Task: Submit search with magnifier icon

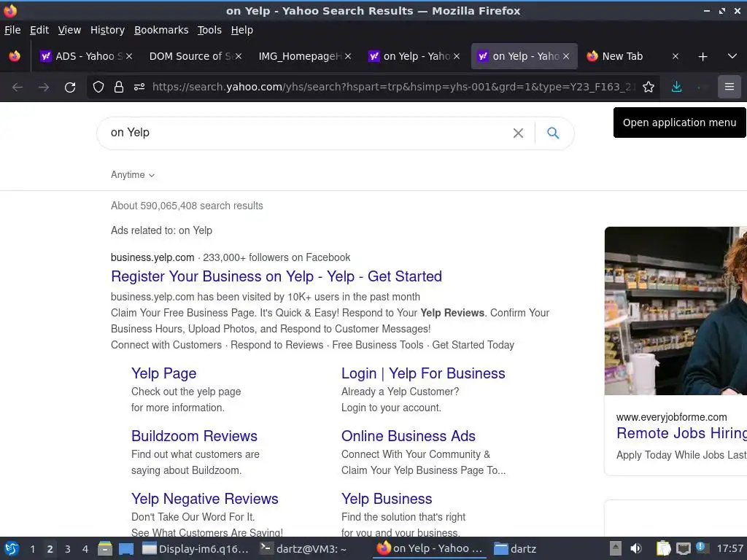Action: point(553,133)
